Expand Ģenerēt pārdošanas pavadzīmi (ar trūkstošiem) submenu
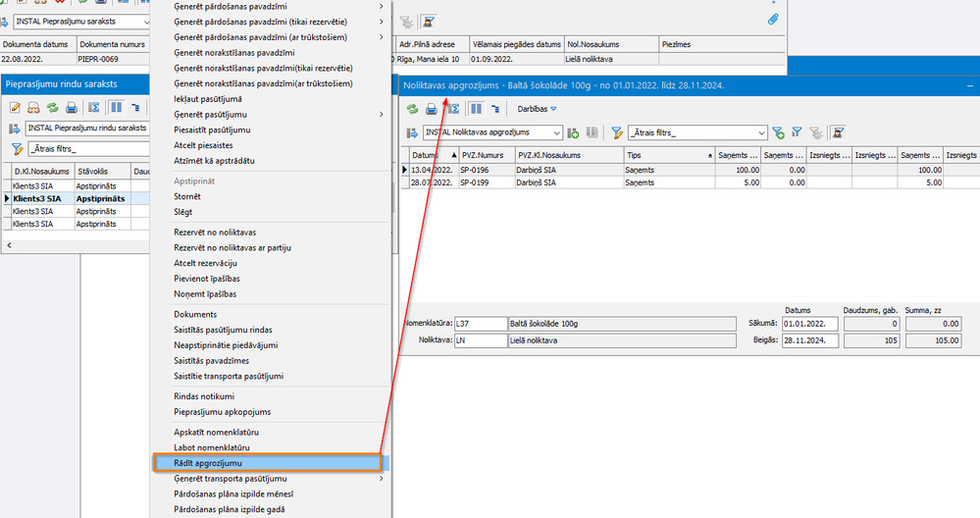980x518 pixels. click(x=382, y=37)
